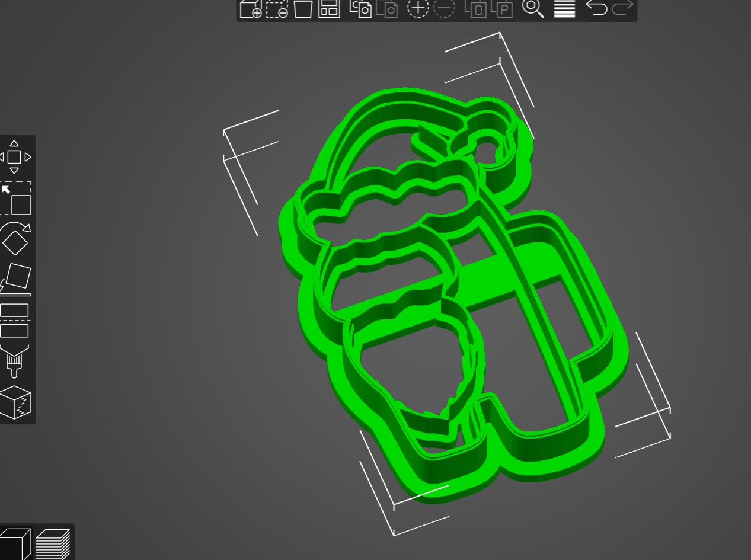The width and height of the screenshot is (751, 560).
Task: Undo the last action
Action: click(596, 8)
